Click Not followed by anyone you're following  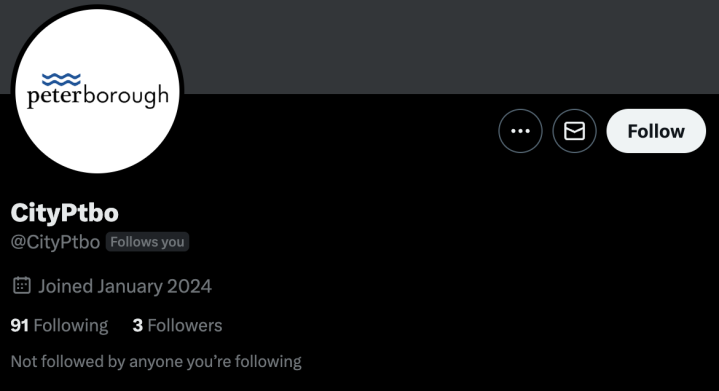pos(156,362)
